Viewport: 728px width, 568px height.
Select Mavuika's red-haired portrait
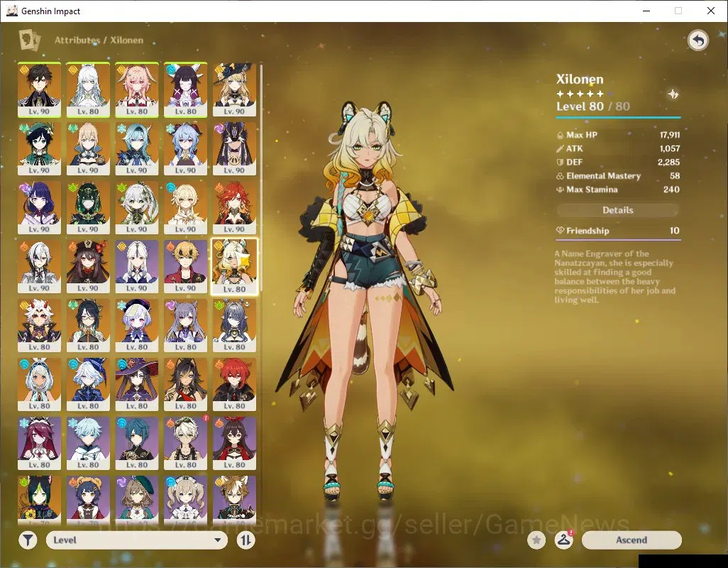pyautogui.click(x=234, y=207)
